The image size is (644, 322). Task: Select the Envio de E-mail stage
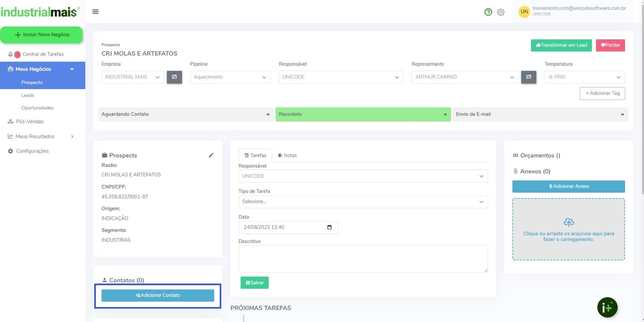click(540, 114)
